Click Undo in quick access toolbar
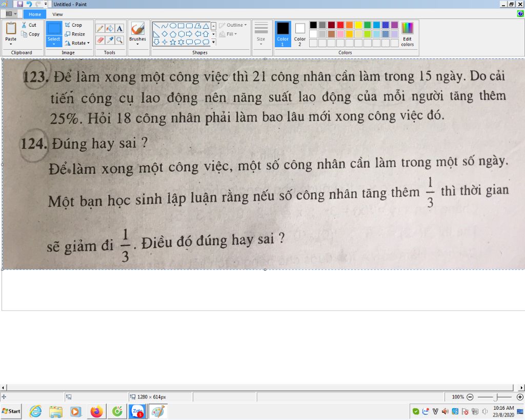Viewport: 525px width, 420px height. (x=29, y=4)
